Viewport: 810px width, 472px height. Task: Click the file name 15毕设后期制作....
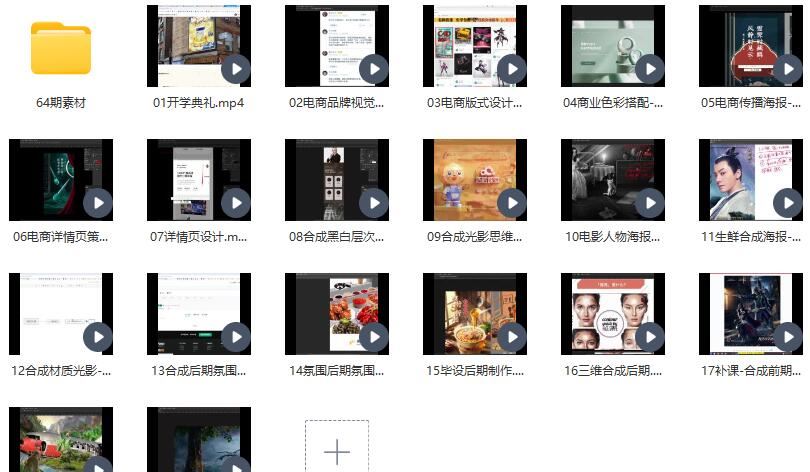tap(474, 370)
